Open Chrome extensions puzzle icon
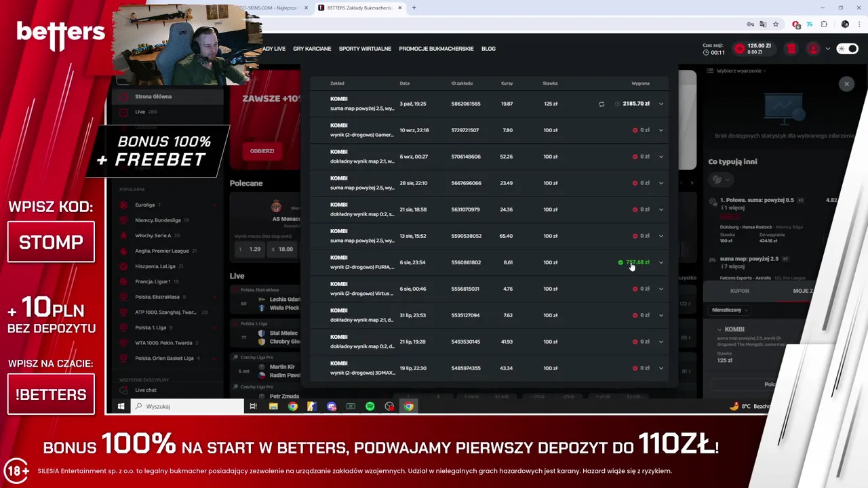Image resolution: width=868 pixels, height=488 pixels. (825, 24)
